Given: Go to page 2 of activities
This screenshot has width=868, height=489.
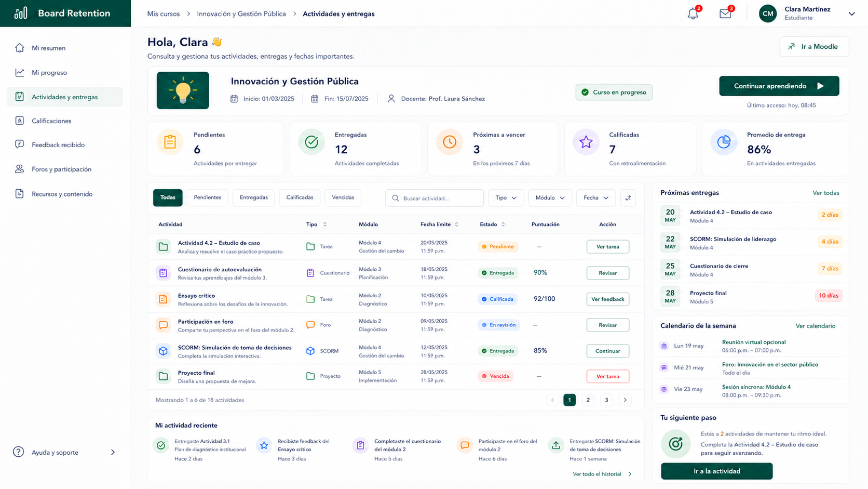Looking at the screenshot, I should [588, 400].
